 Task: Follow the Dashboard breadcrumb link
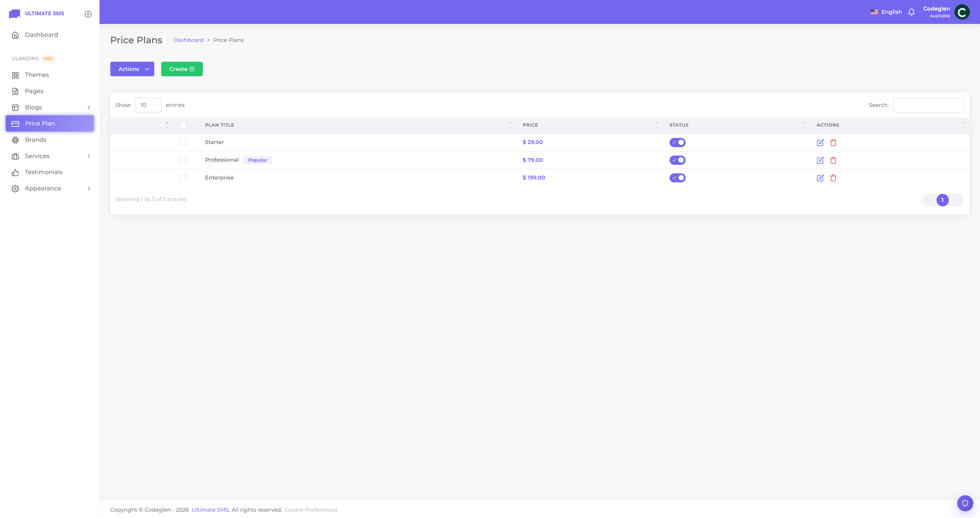pos(188,40)
